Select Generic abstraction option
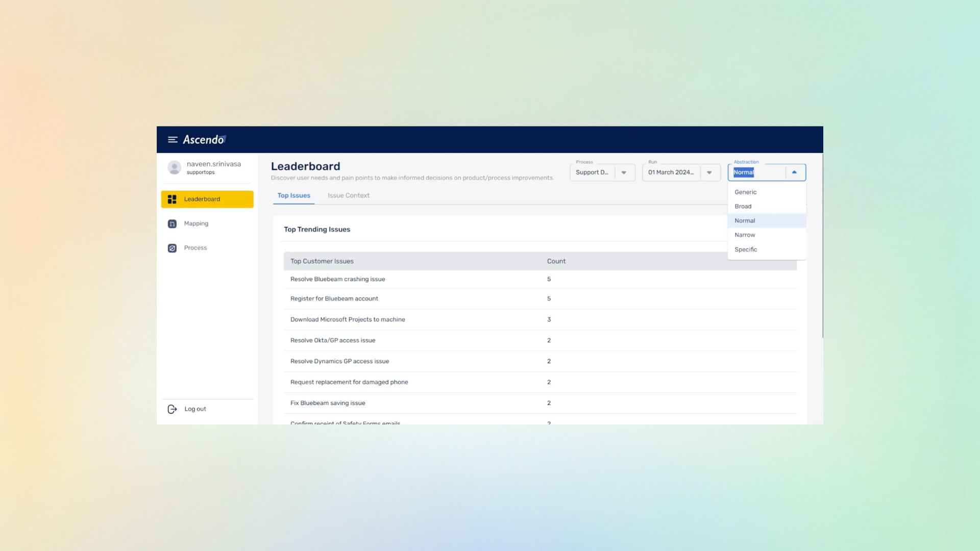Screen dimensions: 980x551 [x=746, y=192]
